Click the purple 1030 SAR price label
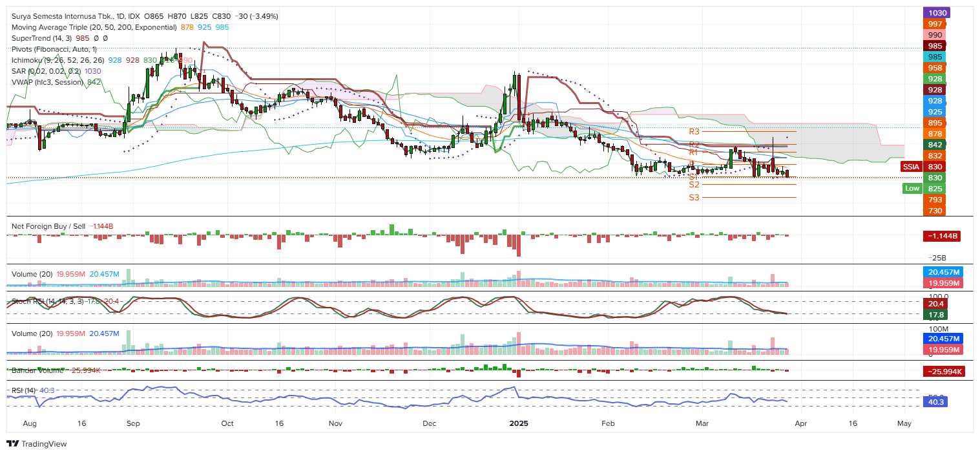The image size is (980, 455). tap(937, 13)
